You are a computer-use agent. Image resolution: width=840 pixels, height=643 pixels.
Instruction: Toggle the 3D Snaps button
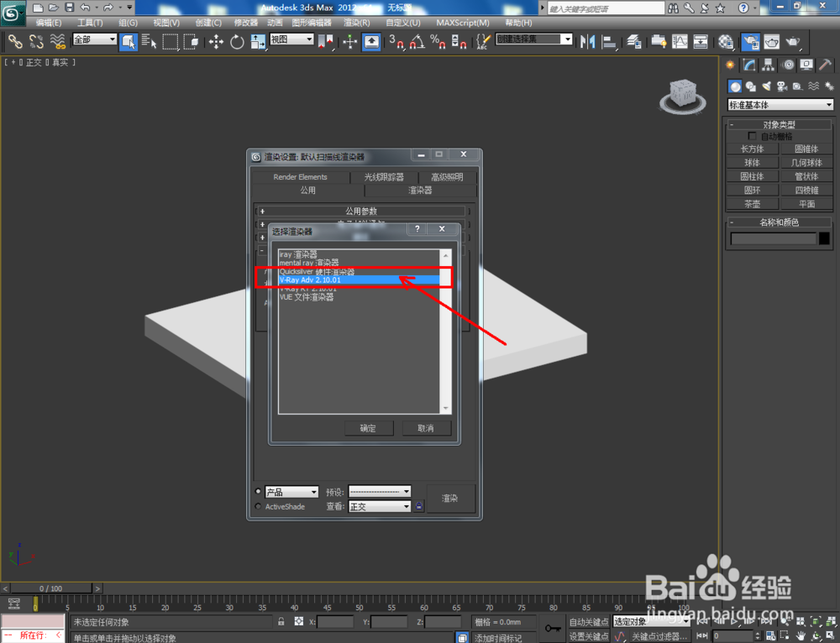(x=396, y=41)
